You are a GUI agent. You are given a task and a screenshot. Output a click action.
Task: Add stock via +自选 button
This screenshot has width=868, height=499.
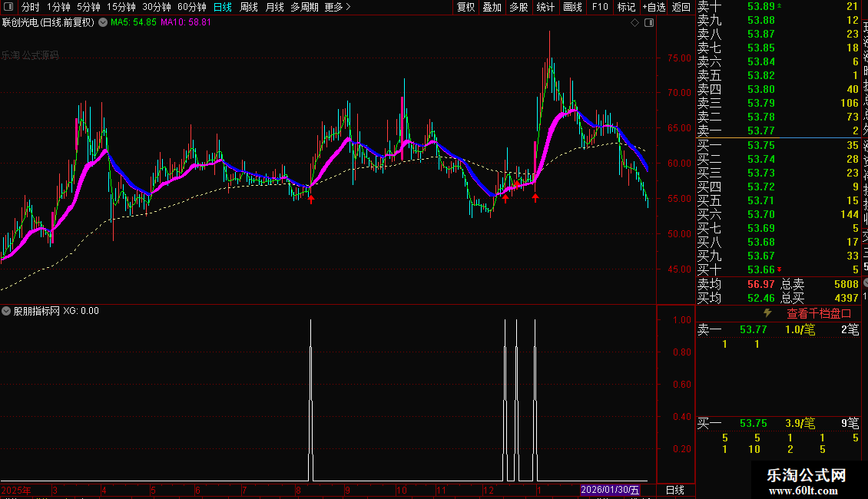(654, 7)
